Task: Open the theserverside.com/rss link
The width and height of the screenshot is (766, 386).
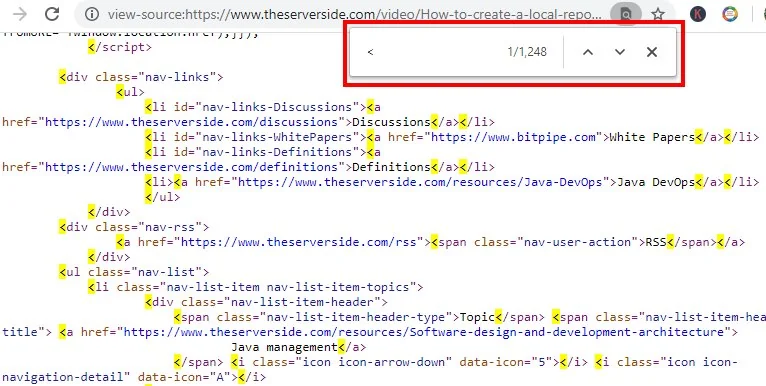Action: pos(298,242)
